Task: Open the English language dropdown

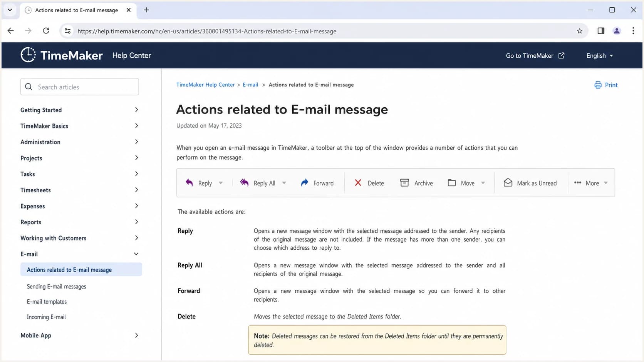Action: (x=599, y=56)
